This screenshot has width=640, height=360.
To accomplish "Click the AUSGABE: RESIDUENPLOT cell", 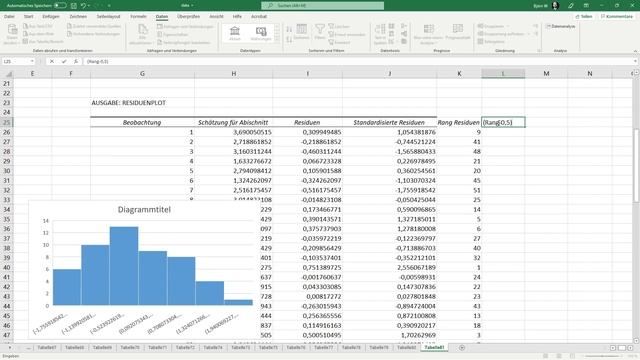I will 129,103.
